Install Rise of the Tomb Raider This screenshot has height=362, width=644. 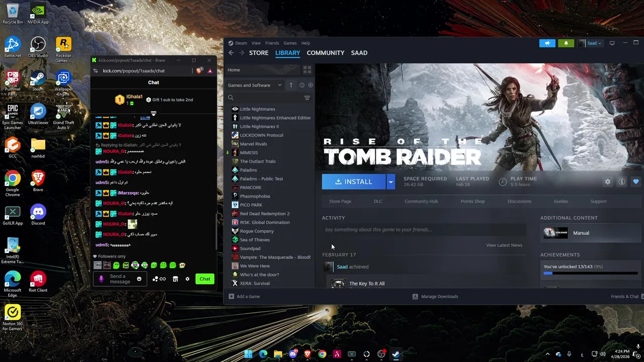pos(354,182)
